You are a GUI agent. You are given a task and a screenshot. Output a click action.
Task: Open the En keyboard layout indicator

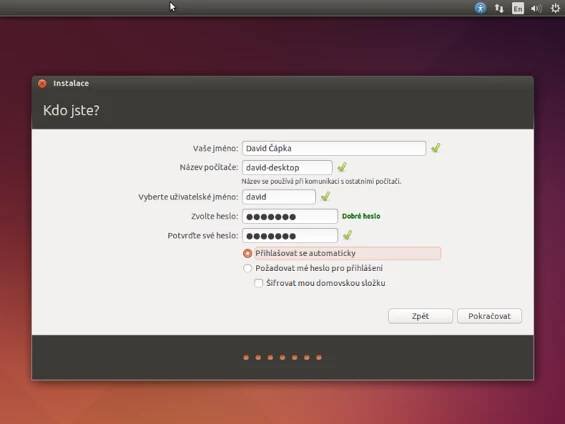point(518,8)
